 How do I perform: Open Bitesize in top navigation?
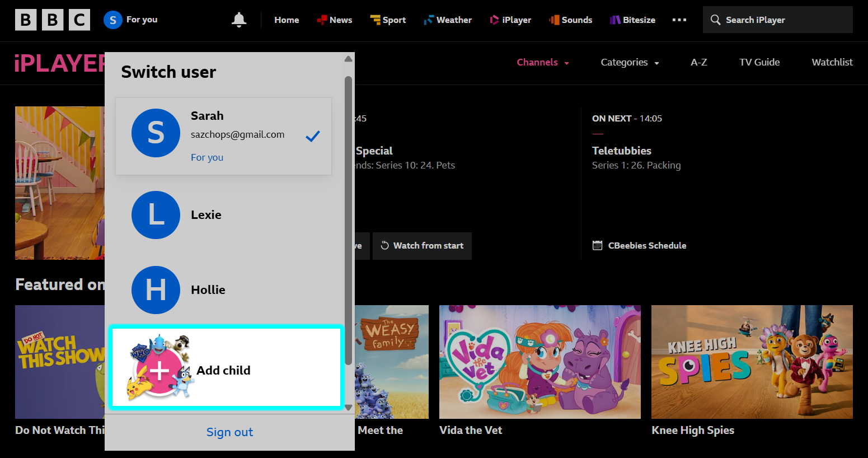(x=639, y=20)
